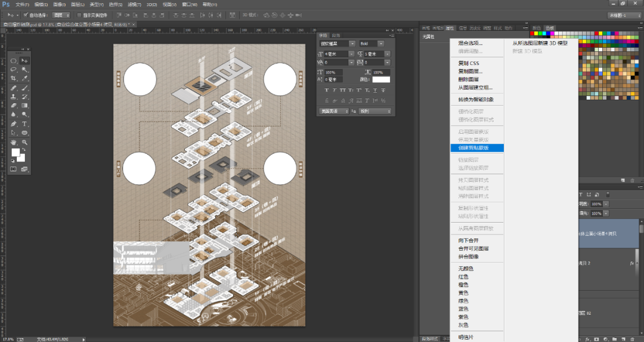
Task: Toggle faux italic in Character panel
Action: [x=335, y=90]
